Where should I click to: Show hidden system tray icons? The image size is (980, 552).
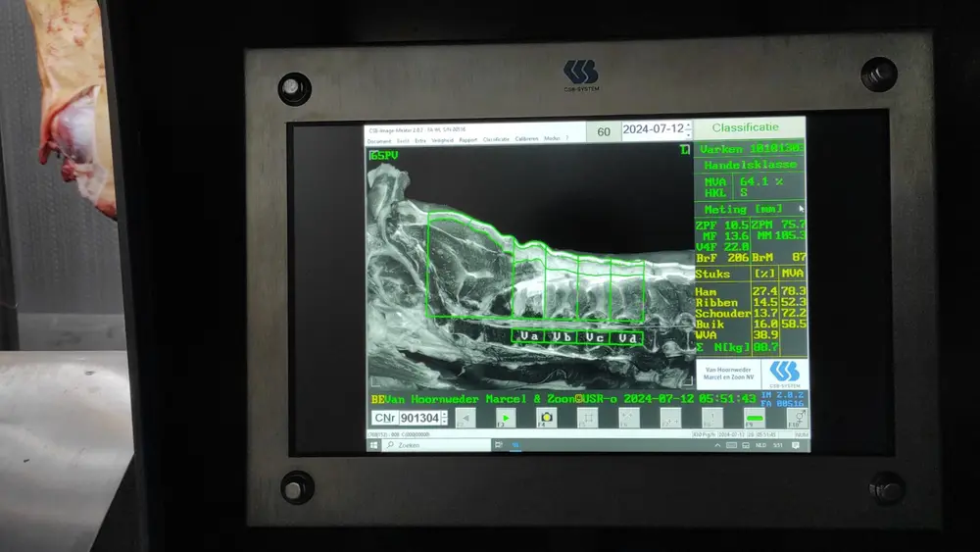(717, 445)
